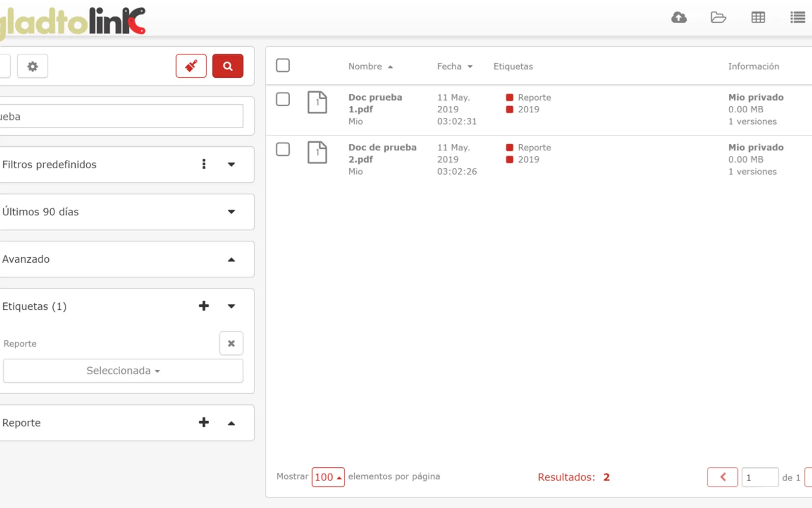Image resolution: width=812 pixels, height=508 pixels.
Task: Check the box for Doc de prueba 2.pdf
Action: (283, 149)
